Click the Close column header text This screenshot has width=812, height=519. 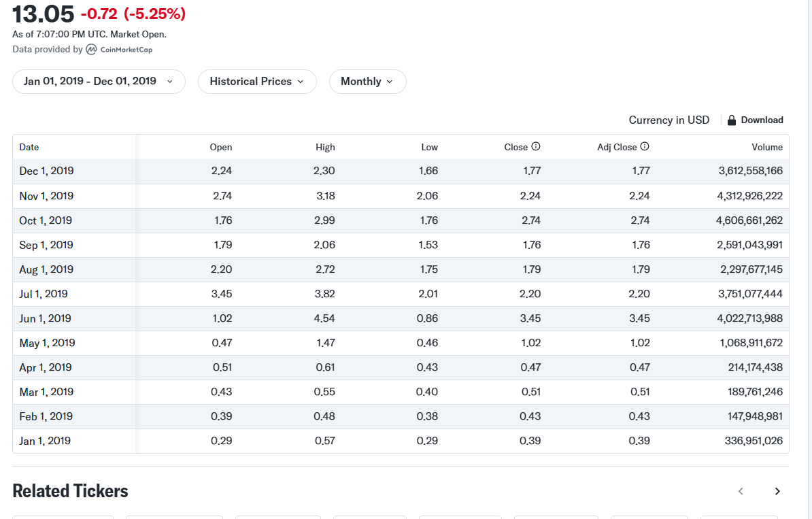(x=515, y=147)
